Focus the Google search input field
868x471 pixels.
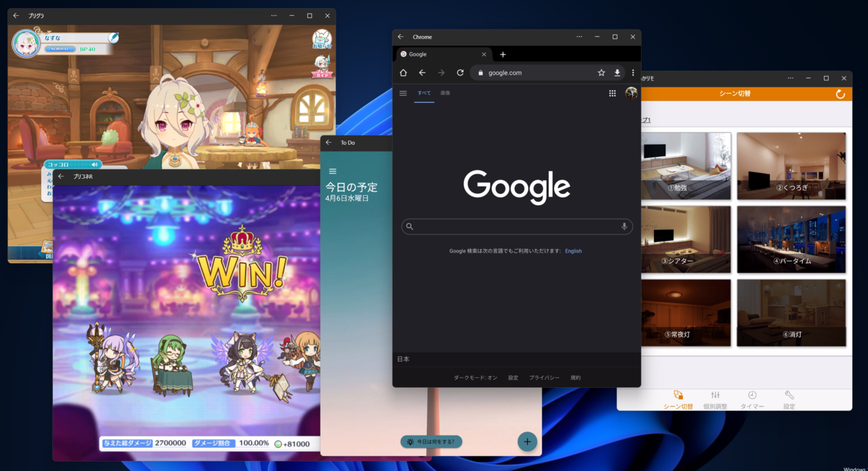coord(517,226)
